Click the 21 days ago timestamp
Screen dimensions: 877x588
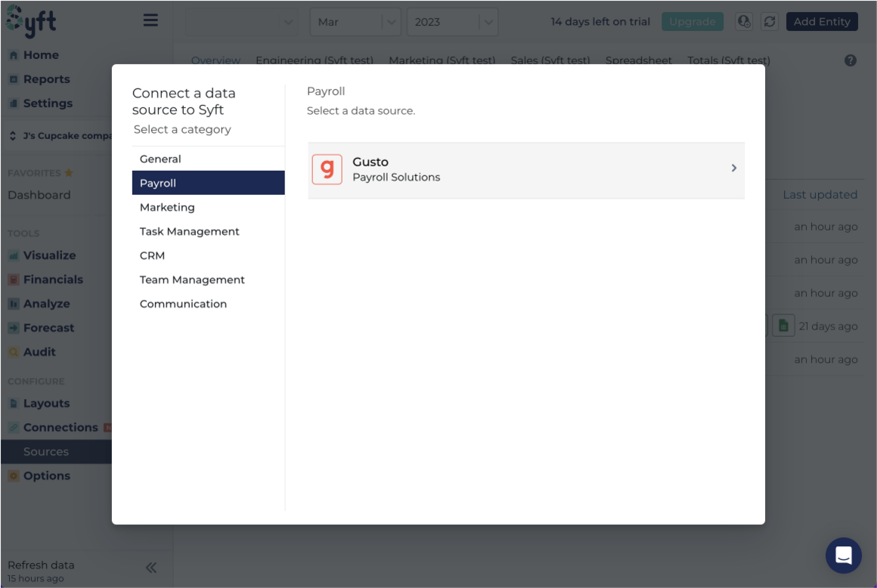point(828,326)
